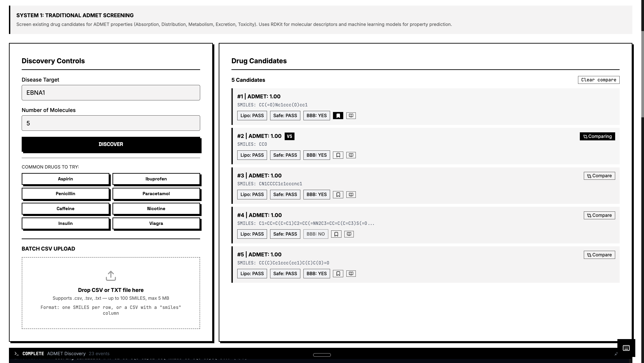Image resolution: width=644 pixels, height=363 pixels.
Task: Toggle off Comparing on candidate #2
Action: tap(597, 136)
